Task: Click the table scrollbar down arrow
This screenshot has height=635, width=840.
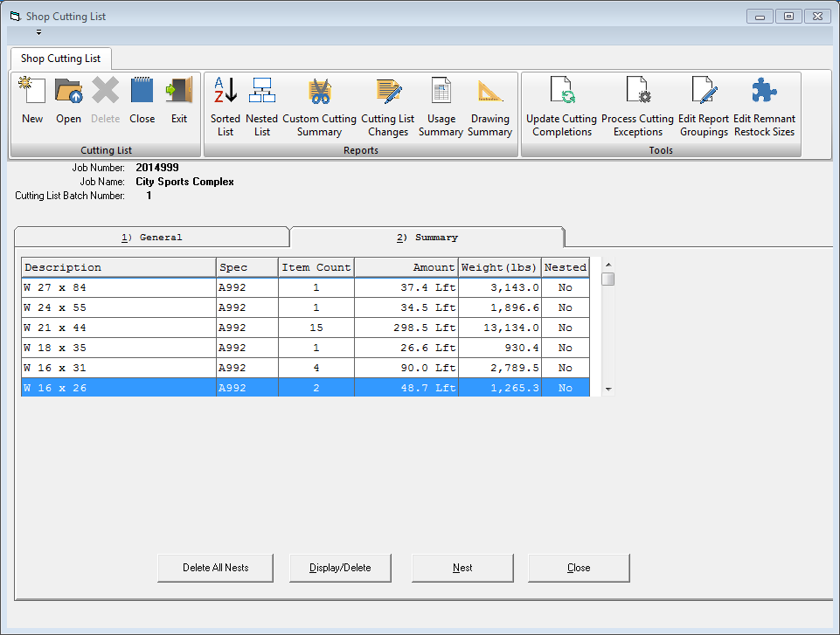Action: 608,390
